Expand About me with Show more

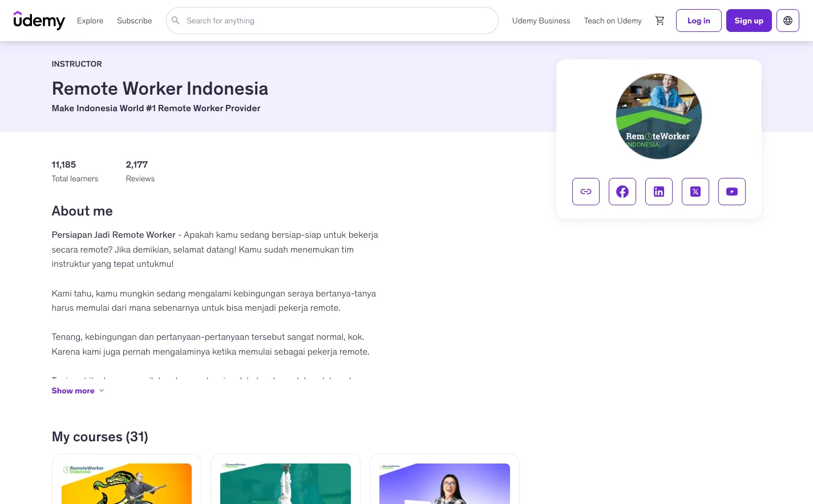[x=78, y=391]
